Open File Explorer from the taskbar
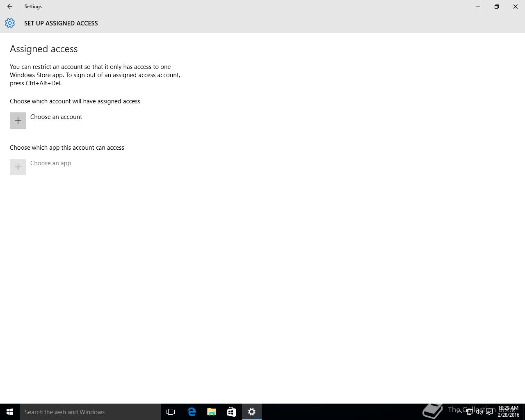Screen dimensions: 525x420 [x=212, y=412]
